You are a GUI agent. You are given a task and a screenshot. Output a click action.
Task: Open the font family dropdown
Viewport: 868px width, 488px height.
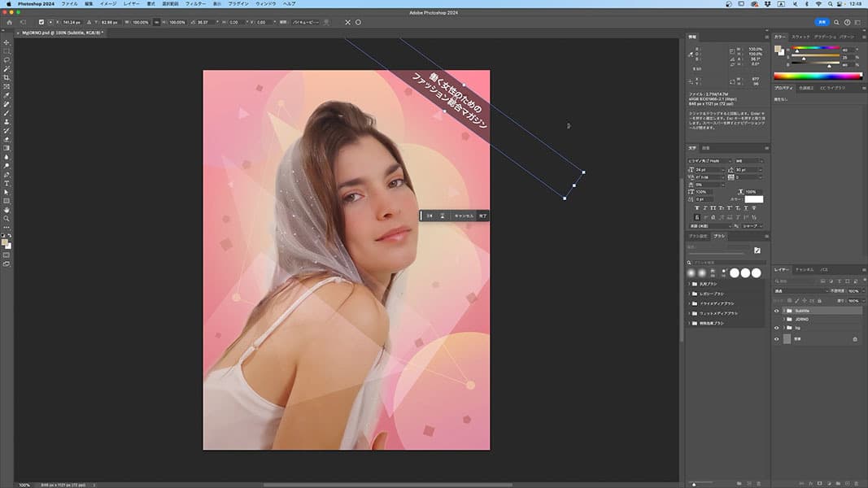coord(709,161)
